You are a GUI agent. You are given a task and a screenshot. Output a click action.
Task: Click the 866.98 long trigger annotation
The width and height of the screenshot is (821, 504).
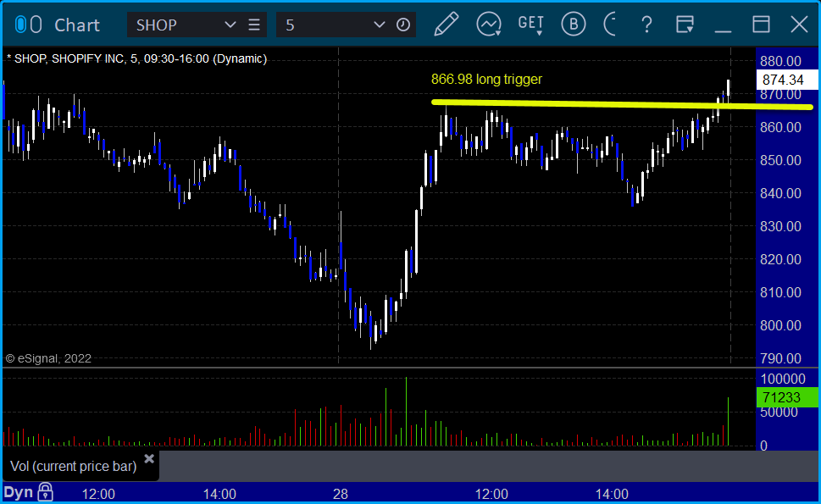coord(486,79)
